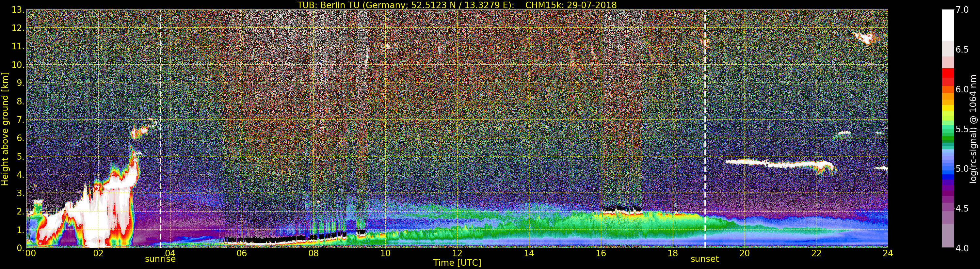Click the '6.' height axis tick label

point(20,138)
